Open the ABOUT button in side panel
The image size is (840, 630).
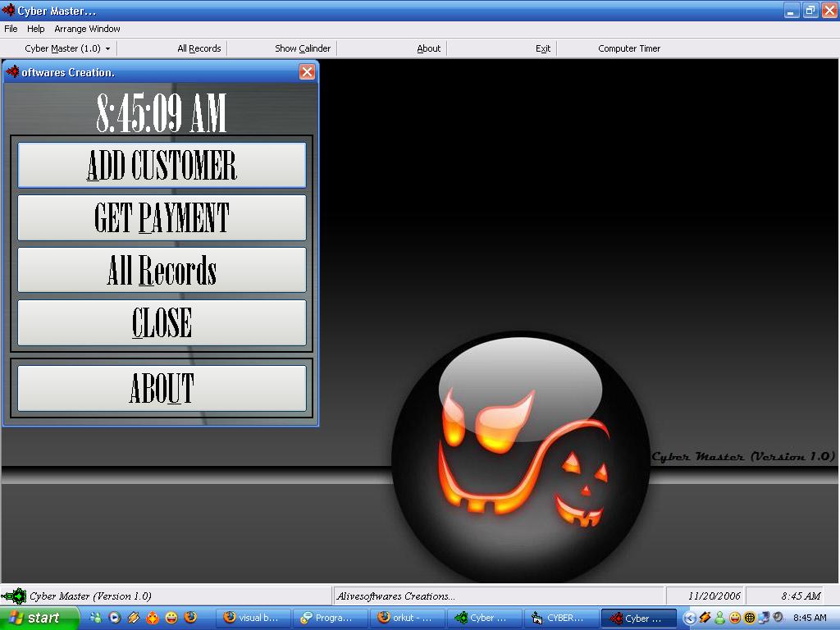pos(162,388)
